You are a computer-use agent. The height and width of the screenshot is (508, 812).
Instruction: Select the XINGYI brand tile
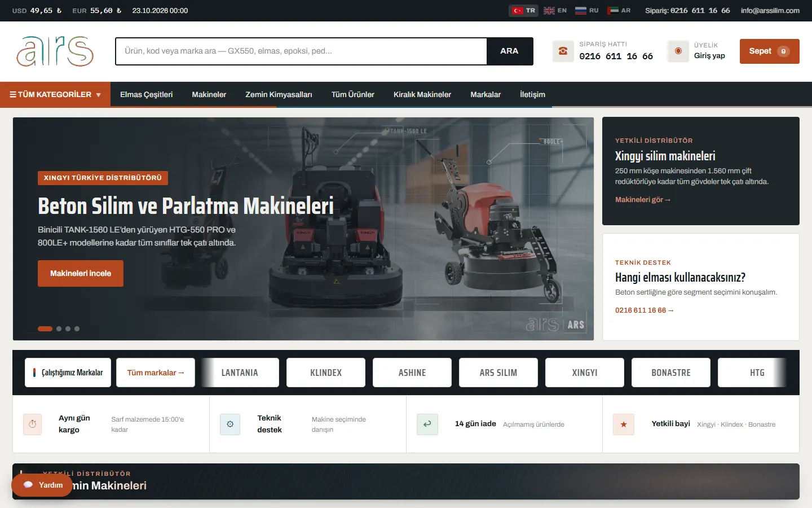point(585,373)
